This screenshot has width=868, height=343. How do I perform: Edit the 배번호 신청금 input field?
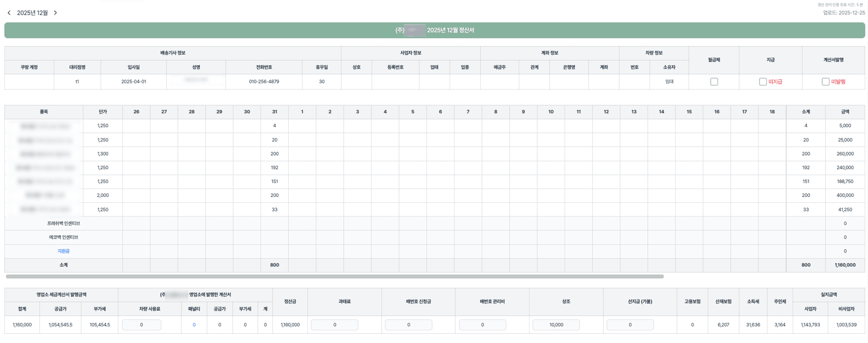coord(409,325)
